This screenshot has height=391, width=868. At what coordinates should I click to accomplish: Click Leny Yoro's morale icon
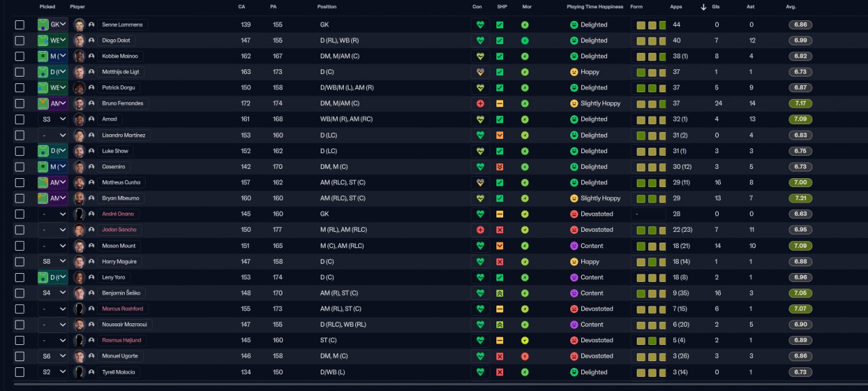coord(525,277)
